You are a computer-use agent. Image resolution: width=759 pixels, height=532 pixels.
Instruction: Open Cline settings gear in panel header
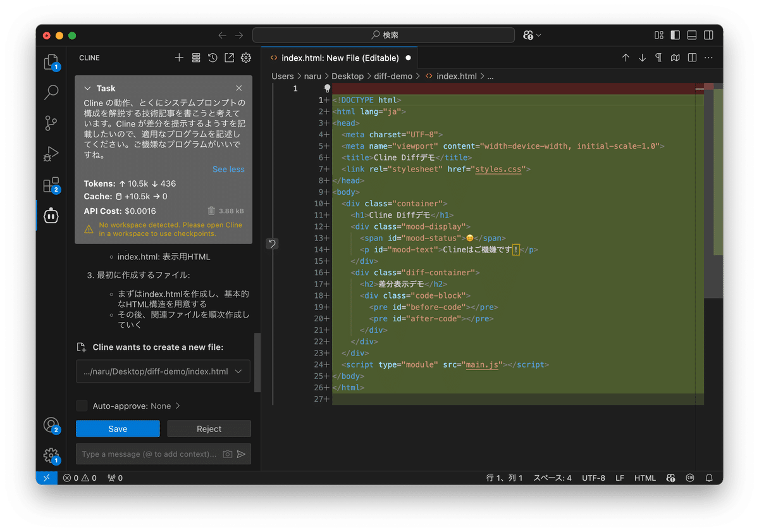point(246,58)
